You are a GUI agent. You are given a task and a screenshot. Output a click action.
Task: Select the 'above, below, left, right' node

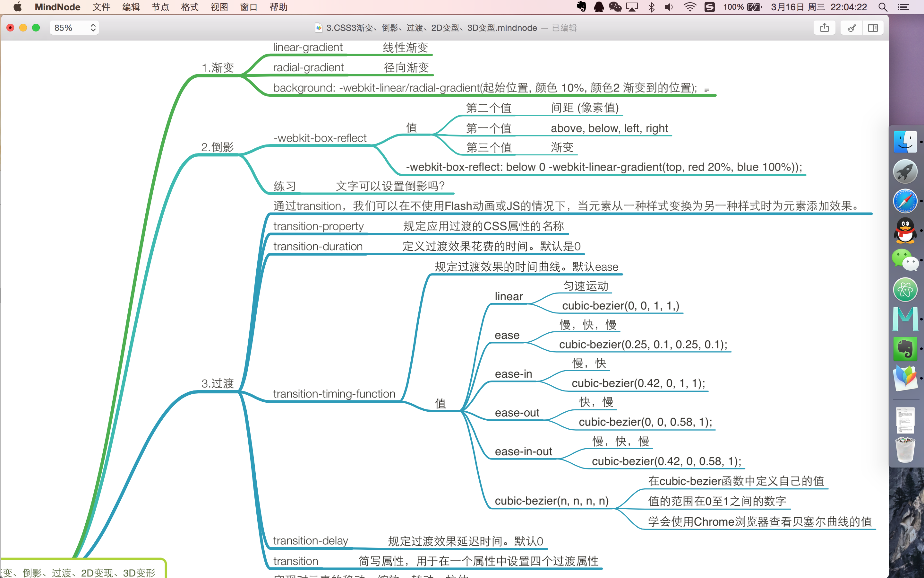coord(609,128)
